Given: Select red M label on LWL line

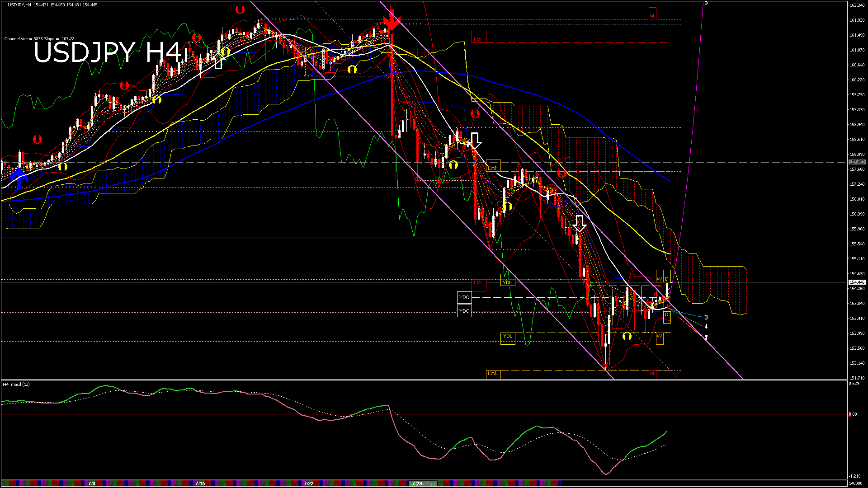Looking at the screenshot, I should click(652, 374).
